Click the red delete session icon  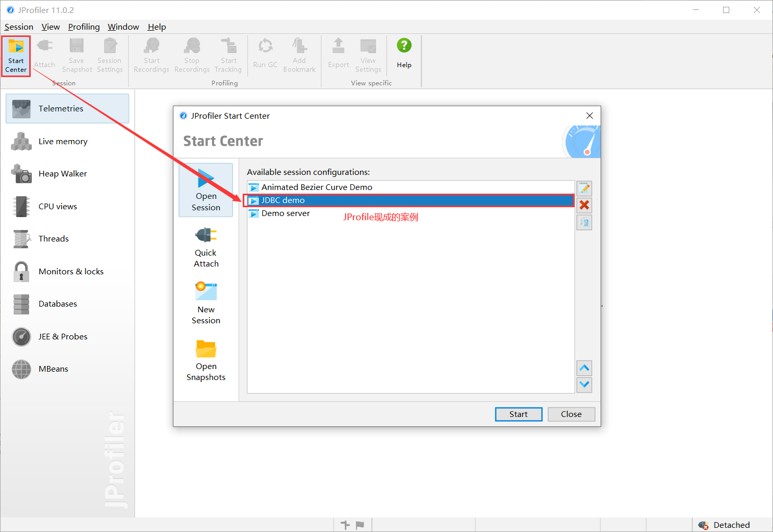tap(584, 205)
